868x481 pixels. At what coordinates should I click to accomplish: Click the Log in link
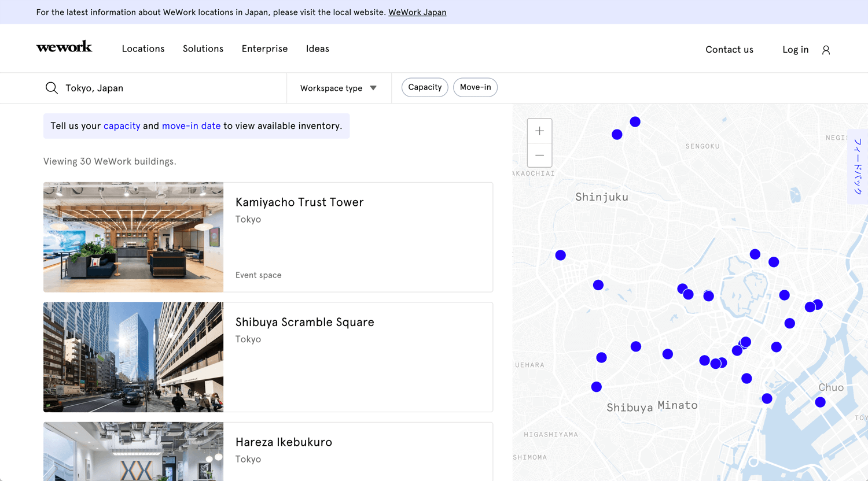[795, 50]
